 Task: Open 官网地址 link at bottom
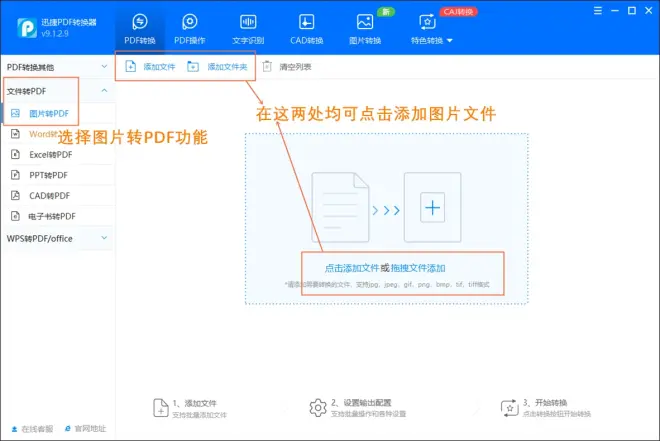(85, 429)
